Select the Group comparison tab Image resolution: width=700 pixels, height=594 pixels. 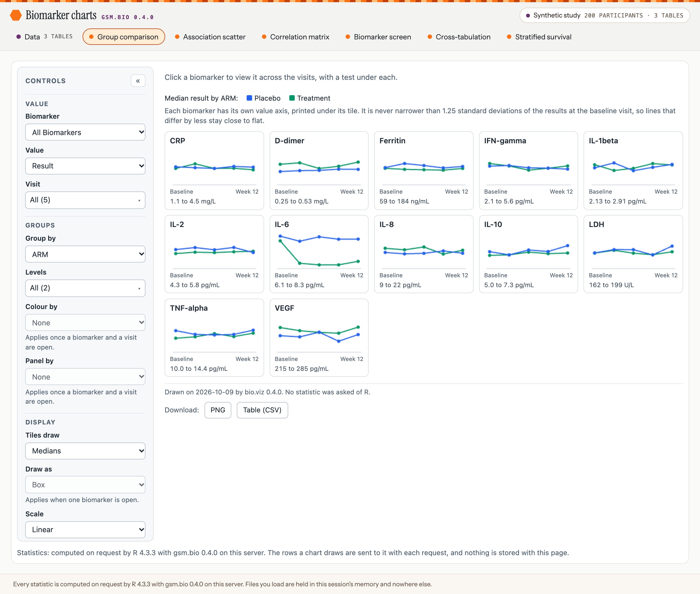[124, 37]
